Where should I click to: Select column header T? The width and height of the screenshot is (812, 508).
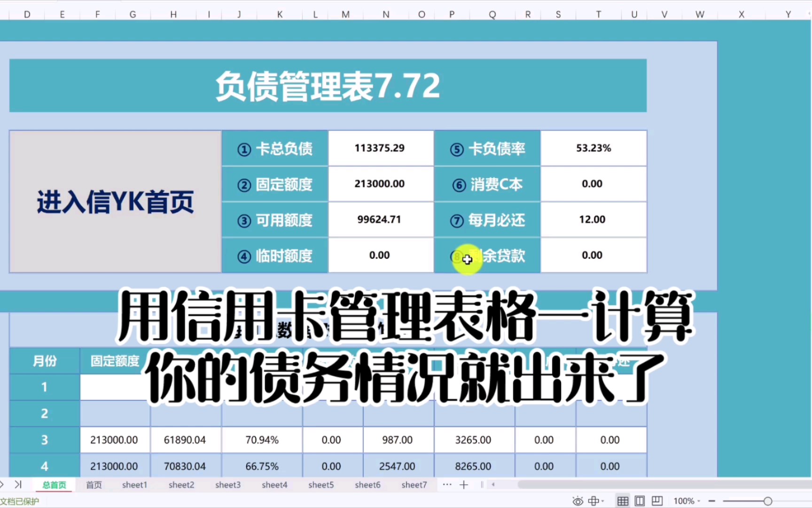[598, 15]
